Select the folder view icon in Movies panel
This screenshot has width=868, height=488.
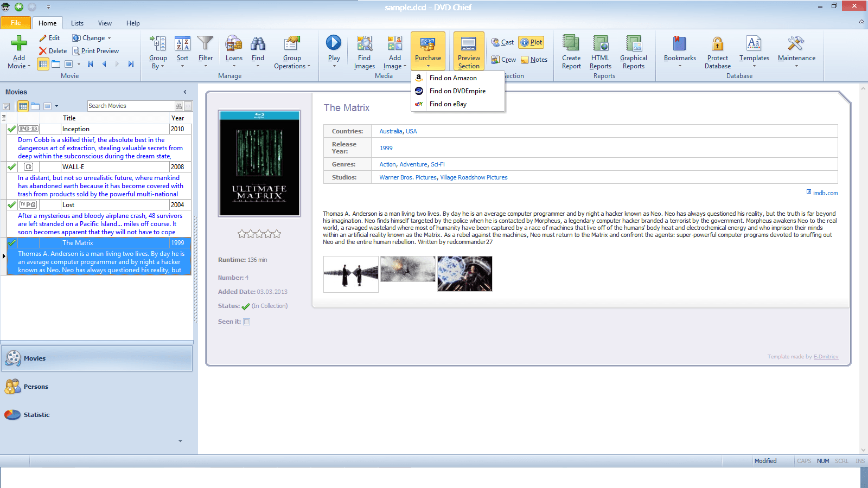tap(35, 106)
